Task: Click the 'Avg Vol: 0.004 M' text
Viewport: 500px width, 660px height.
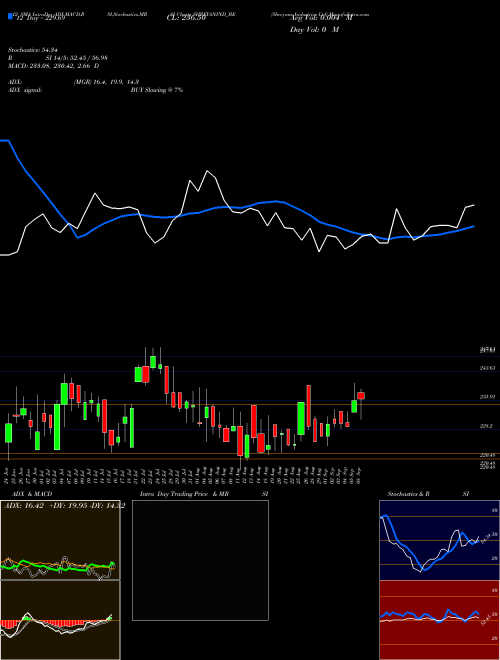Action: pyautogui.click(x=321, y=18)
